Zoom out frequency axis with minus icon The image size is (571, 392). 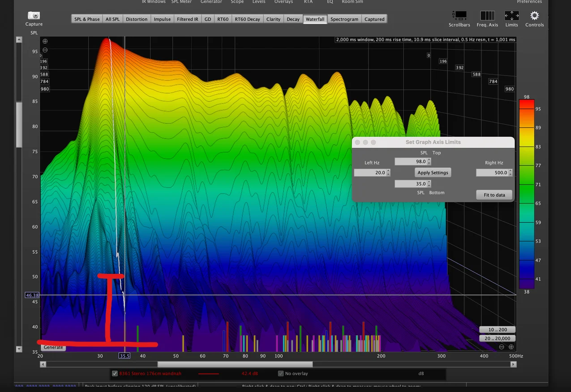(502, 347)
